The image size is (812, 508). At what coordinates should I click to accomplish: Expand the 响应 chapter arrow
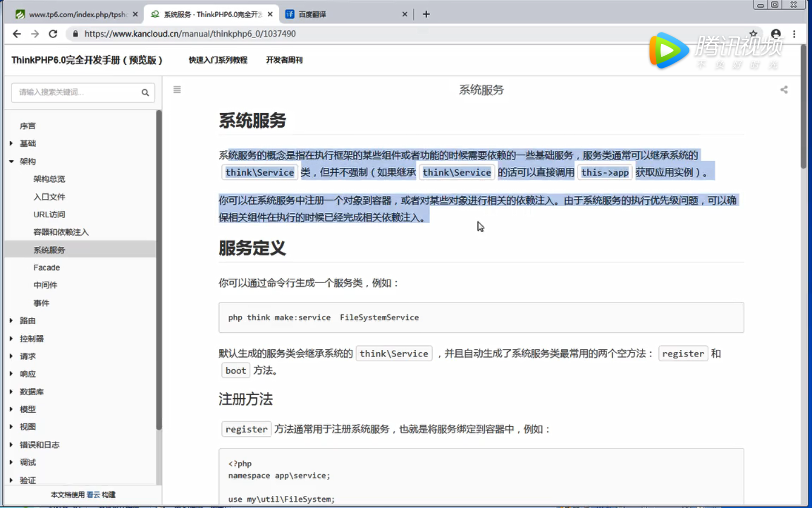(x=11, y=374)
